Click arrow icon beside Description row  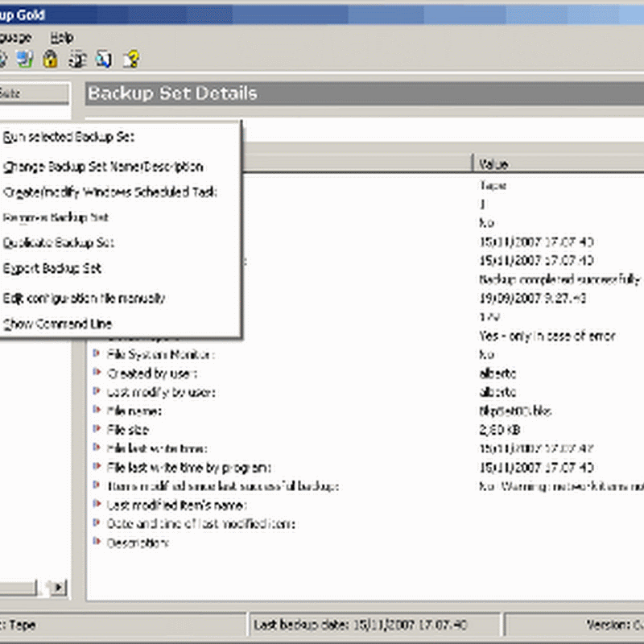[x=97, y=543]
